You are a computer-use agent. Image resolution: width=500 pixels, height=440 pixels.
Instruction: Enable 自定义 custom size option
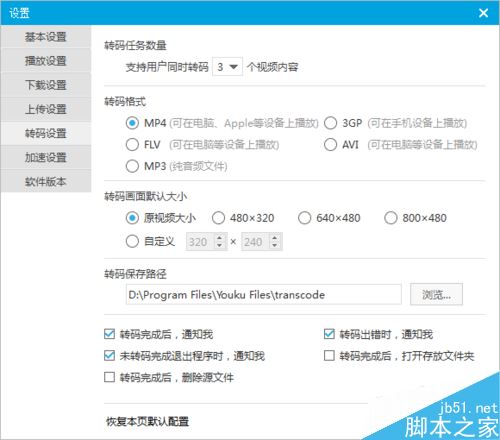(x=132, y=241)
